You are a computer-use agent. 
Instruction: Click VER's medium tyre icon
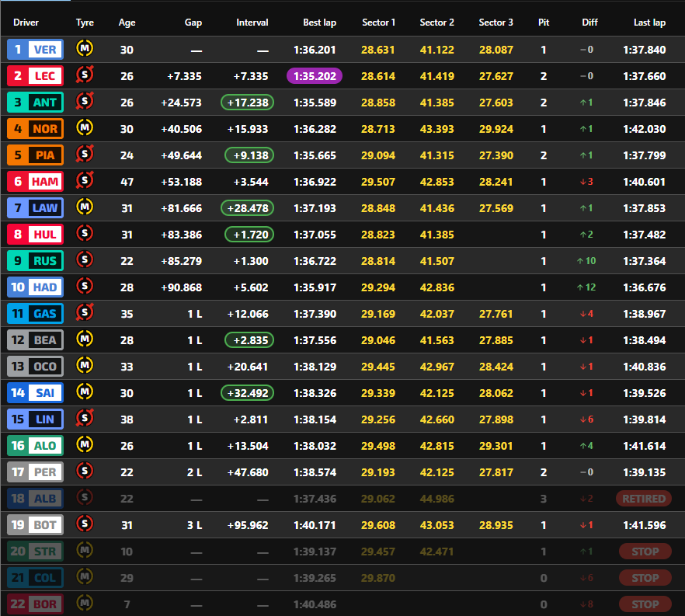pyautogui.click(x=85, y=48)
